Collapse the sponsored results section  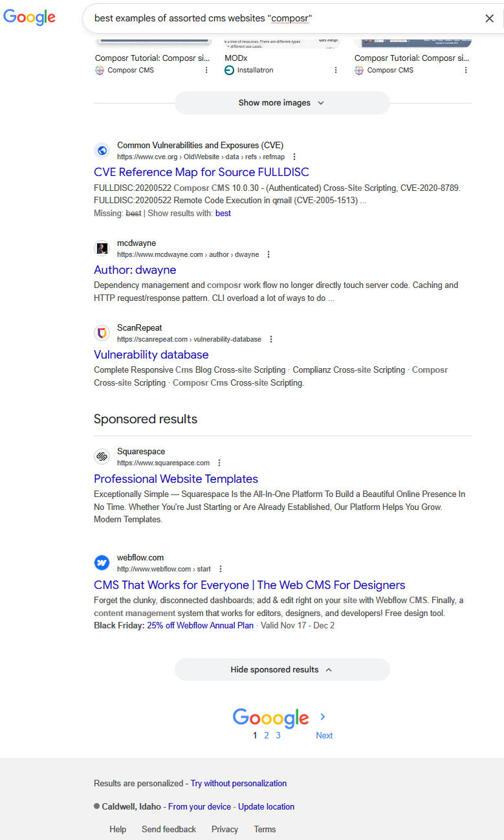(x=281, y=669)
